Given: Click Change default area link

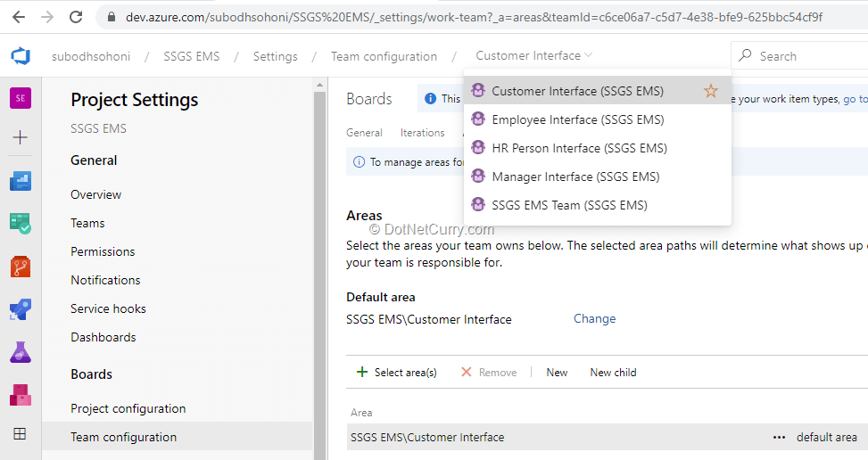Looking at the screenshot, I should [x=594, y=319].
